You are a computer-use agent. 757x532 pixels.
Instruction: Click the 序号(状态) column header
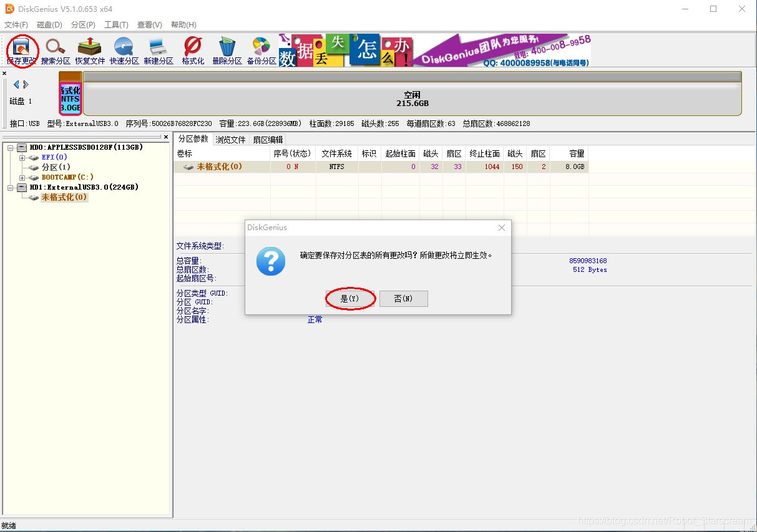click(x=293, y=153)
